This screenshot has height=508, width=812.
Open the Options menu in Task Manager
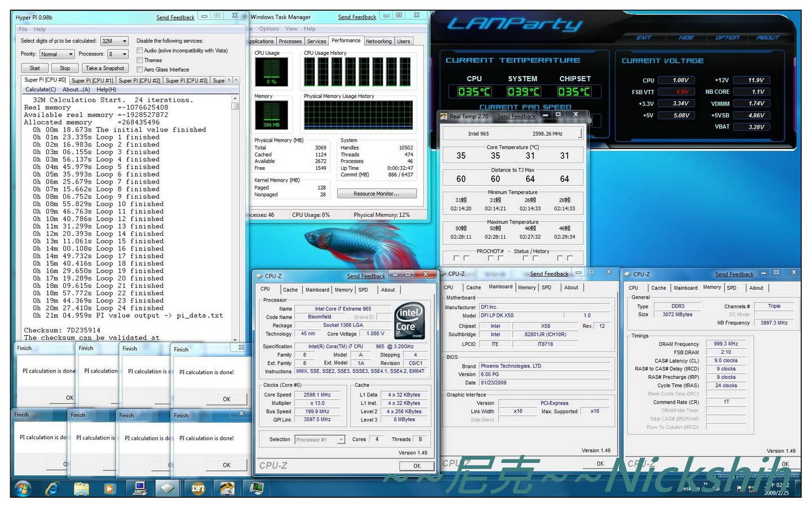click(269, 29)
